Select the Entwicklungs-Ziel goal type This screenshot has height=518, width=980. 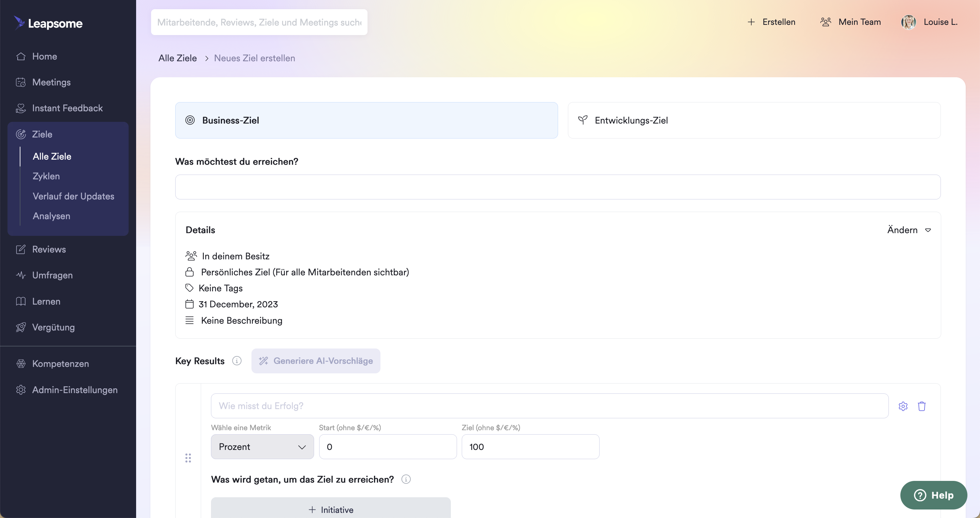(x=754, y=120)
